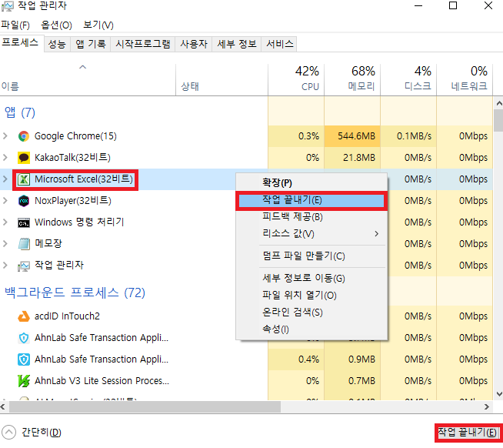Select the 프로세스 tab

[20, 43]
